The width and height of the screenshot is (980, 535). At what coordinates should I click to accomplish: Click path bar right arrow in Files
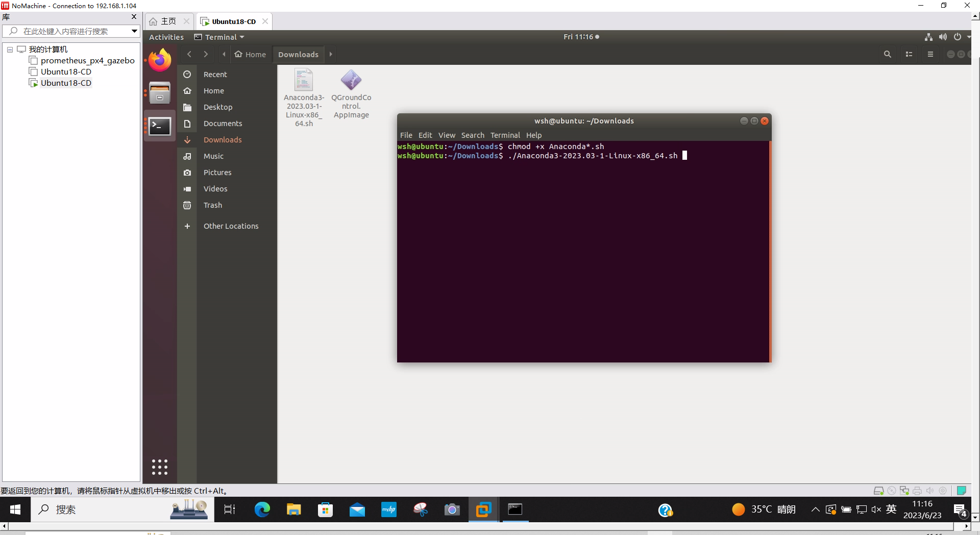tap(331, 54)
